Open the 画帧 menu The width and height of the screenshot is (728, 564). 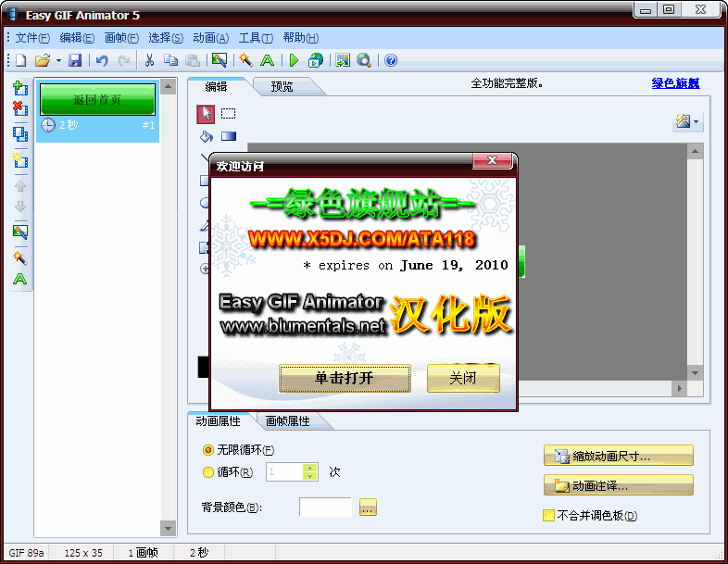coord(121,38)
